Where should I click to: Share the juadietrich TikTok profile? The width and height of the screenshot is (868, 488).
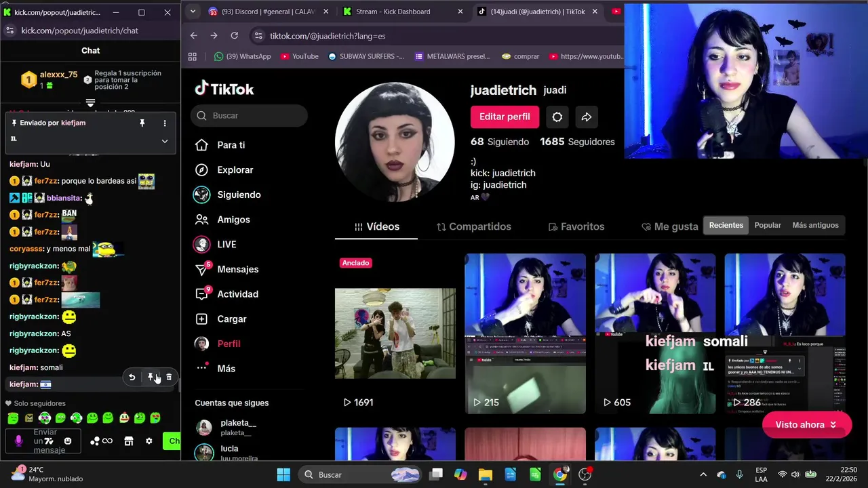(x=587, y=117)
